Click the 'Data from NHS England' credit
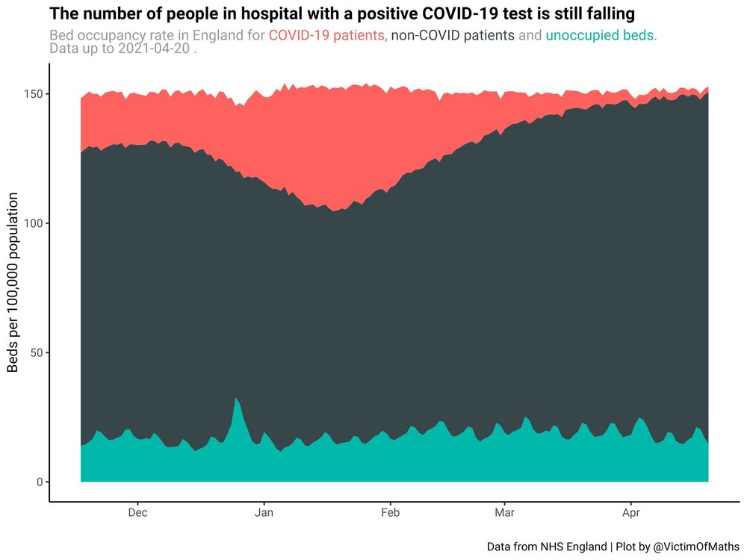This screenshot has height=560, width=747. (547, 547)
